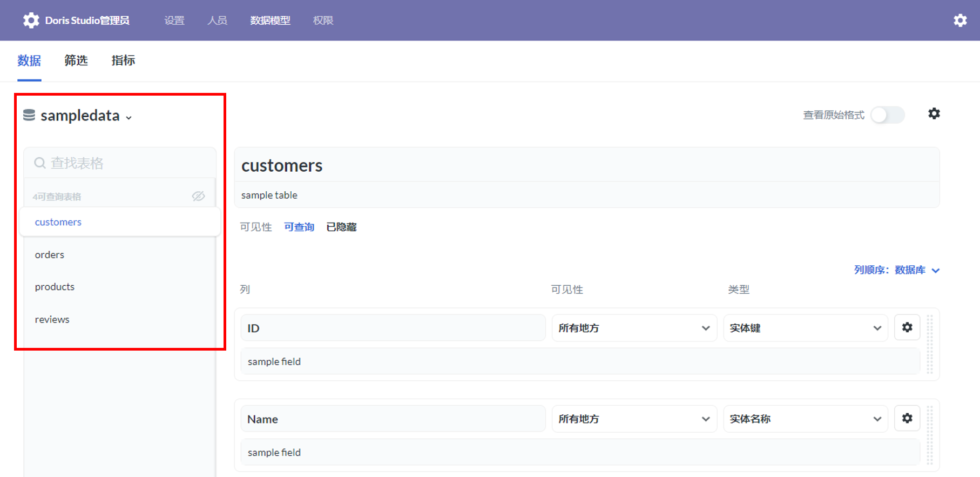Viewport: 980px width, 477px height.
Task: Set table visibility to 可查询
Action: coord(299,227)
